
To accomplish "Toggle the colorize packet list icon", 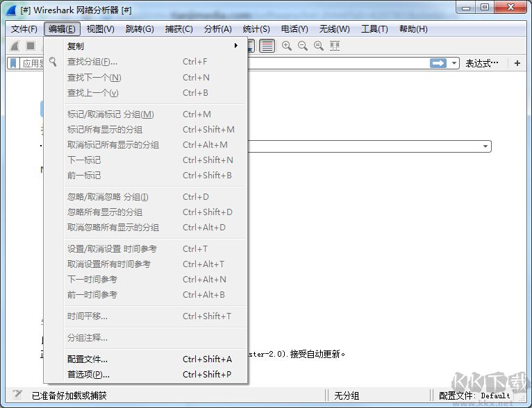I will click(267, 46).
